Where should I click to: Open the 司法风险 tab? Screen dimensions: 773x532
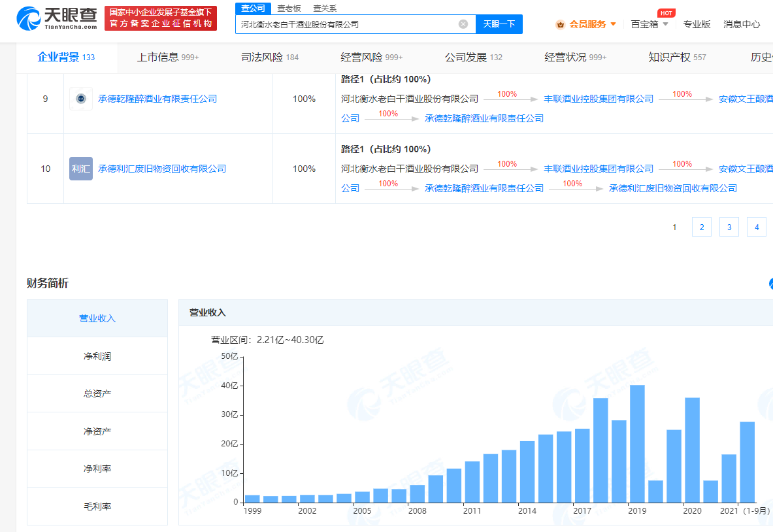269,58
